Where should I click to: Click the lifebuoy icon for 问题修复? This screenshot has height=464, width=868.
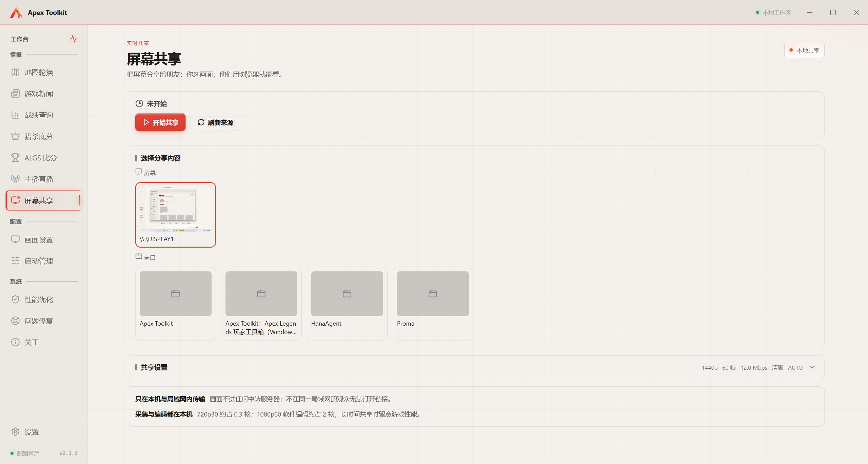point(15,321)
